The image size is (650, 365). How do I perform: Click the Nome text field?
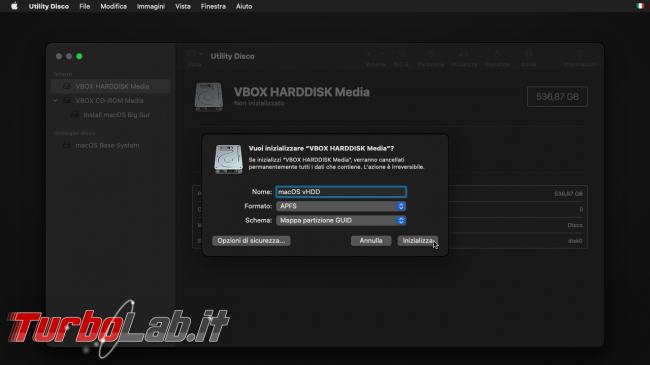[x=341, y=192]
